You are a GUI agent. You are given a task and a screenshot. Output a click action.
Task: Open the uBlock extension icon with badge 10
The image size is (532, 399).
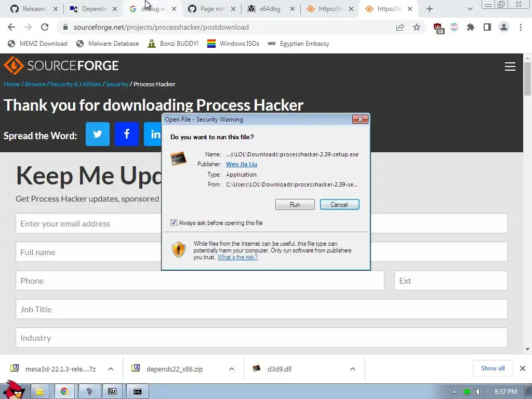tap(438, 28)
